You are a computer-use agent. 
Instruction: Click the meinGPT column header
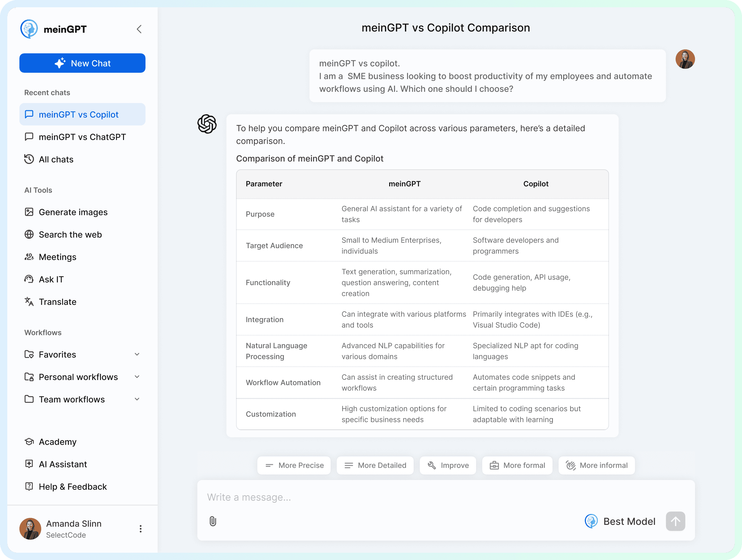tap(405, 184)
